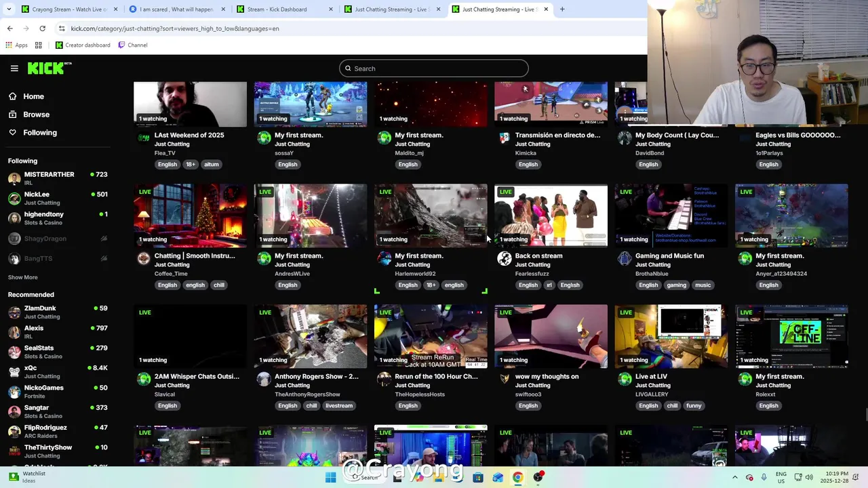
Task: Click the Kick Search field
Action: pos(434,68)
